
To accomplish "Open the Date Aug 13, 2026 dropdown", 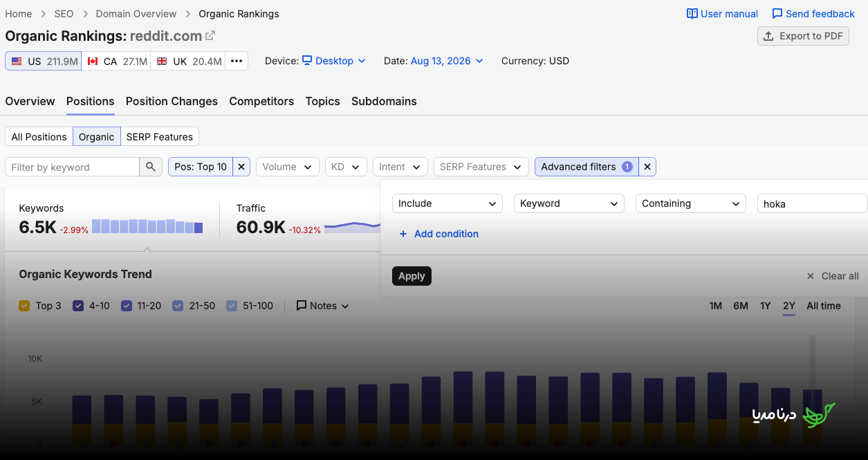I will click(447, 61).
